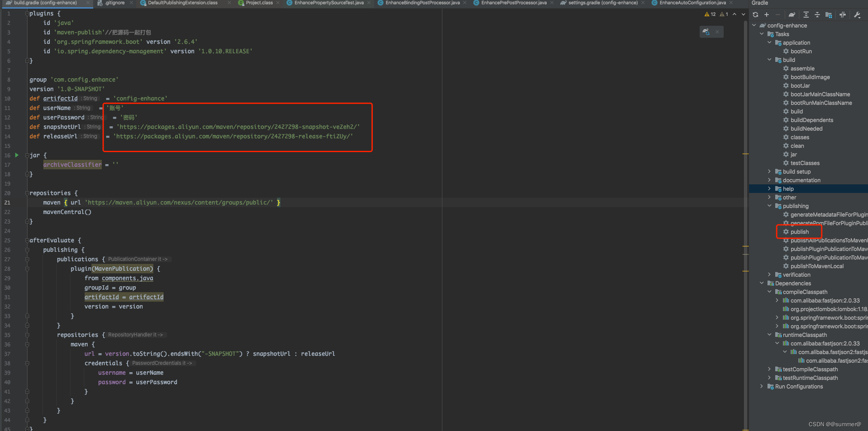868x431 pixels.
Task: Open Execute Gradle Task elephant icon
Action: coord(792,15)
